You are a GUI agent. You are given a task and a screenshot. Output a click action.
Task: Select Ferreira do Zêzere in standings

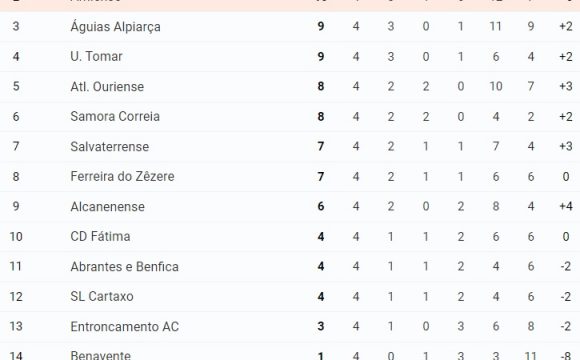point(122,176)
